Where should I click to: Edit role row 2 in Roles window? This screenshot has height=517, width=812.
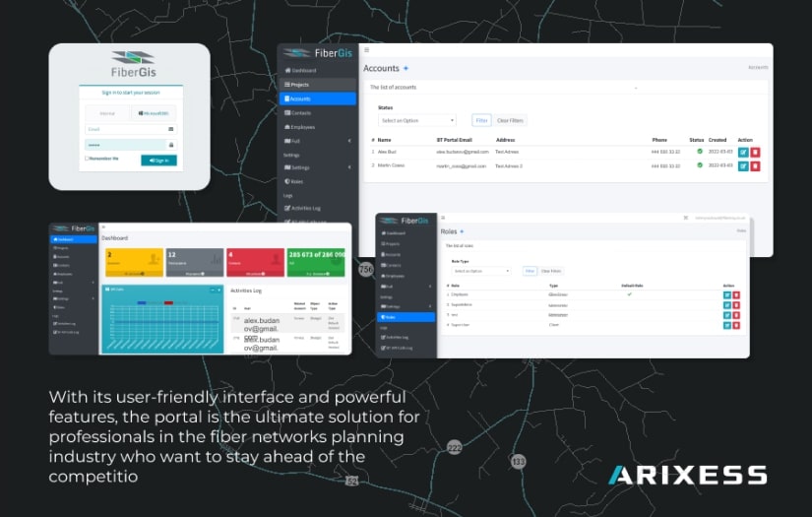pos(727,305)
